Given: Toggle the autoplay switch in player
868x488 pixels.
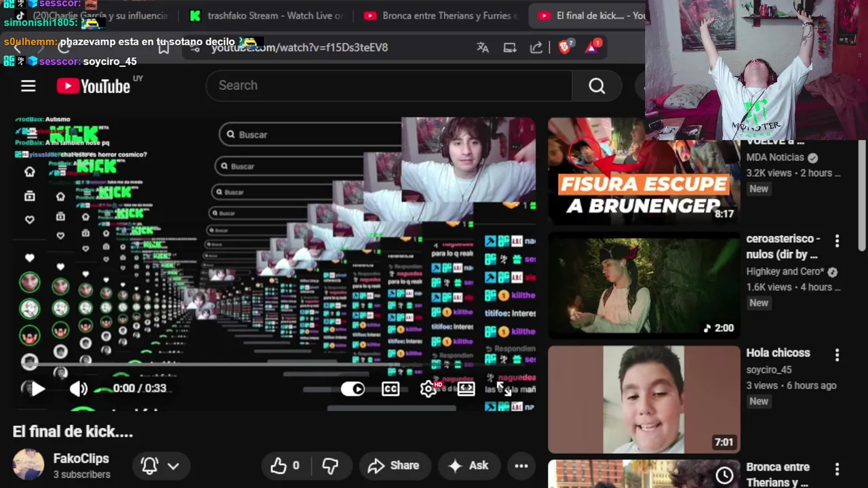Looking at the screenshot, I should [x=353, y=388].
